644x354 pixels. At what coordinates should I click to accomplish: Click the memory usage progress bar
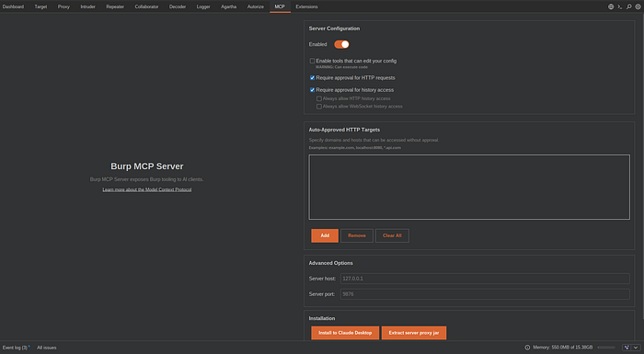click(x=606, y=348)
